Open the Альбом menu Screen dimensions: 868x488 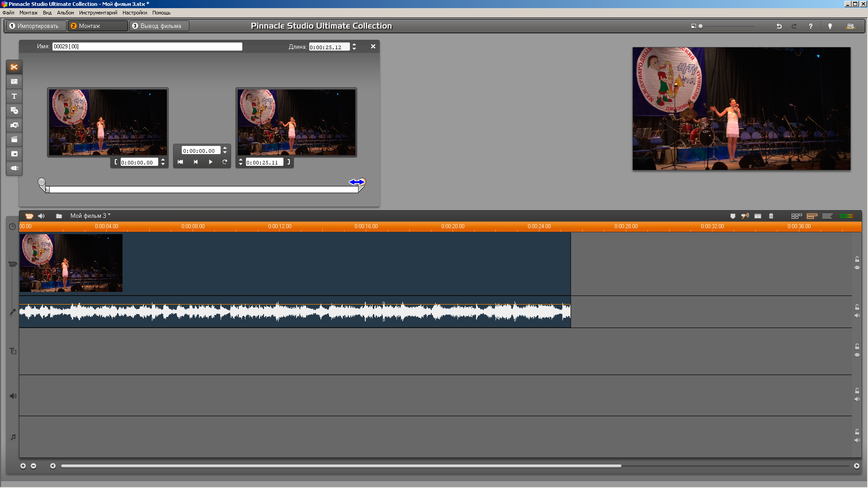click(x=66, y=13)
